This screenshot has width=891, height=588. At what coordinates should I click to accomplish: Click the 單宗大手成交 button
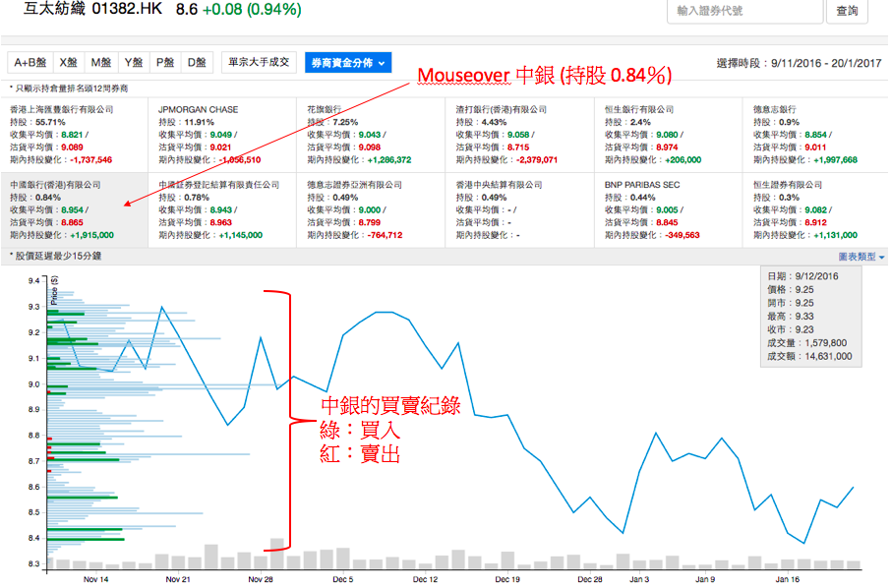click(x=258, y=62)
